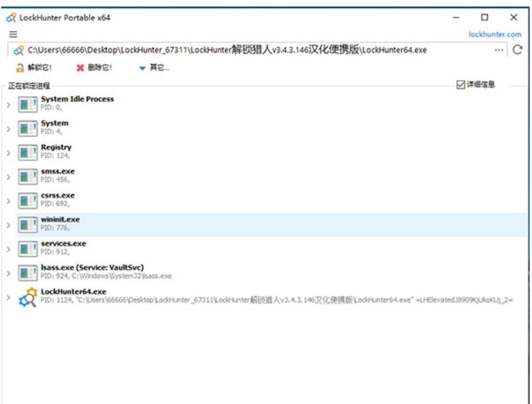
Task: Click the 正在锁定进程 section label
Action: tap(29, 86)
